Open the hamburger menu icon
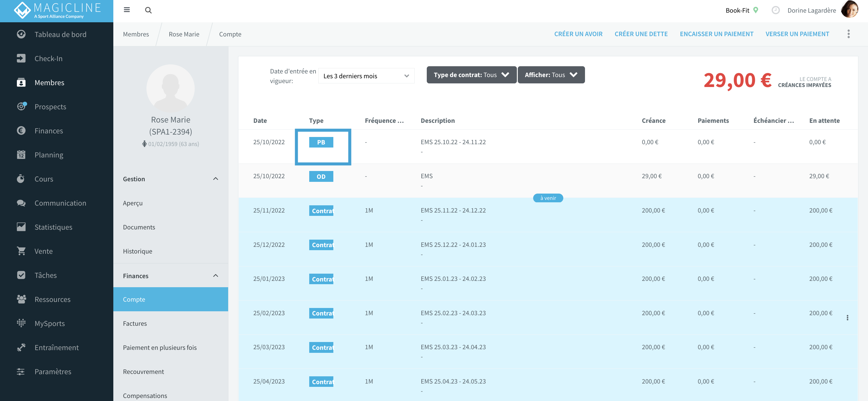The height and width of the screenshot is (401, 868). 127,10
